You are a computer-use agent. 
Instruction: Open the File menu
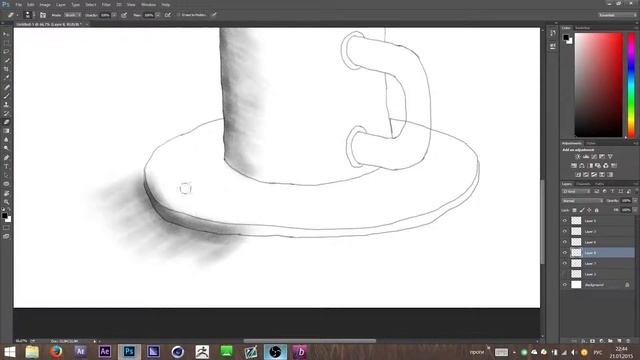(19, 4)
